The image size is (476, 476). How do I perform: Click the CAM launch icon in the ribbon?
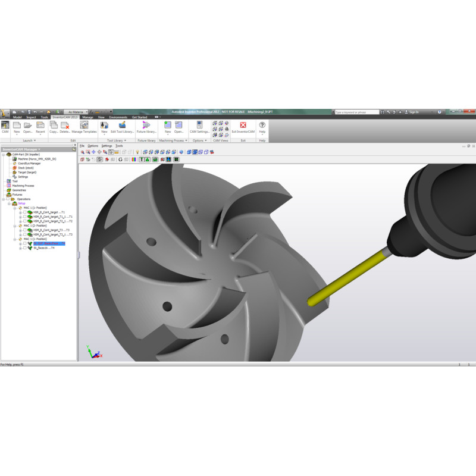(x=5, y=126)
